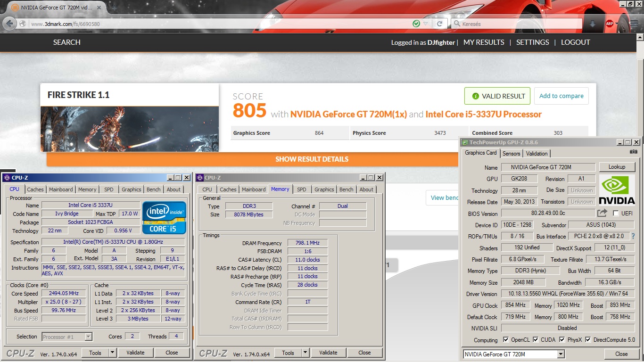The image size is (644, 362).
Task: Uncheck the PhysX checkbox
Action: 562,339
